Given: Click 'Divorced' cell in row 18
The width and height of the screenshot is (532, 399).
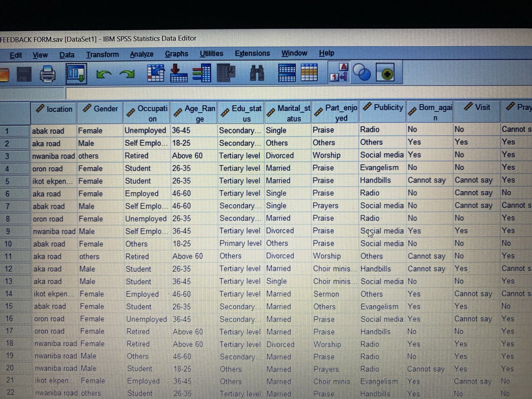Looking at the screenshot, I should click(289, 344).
